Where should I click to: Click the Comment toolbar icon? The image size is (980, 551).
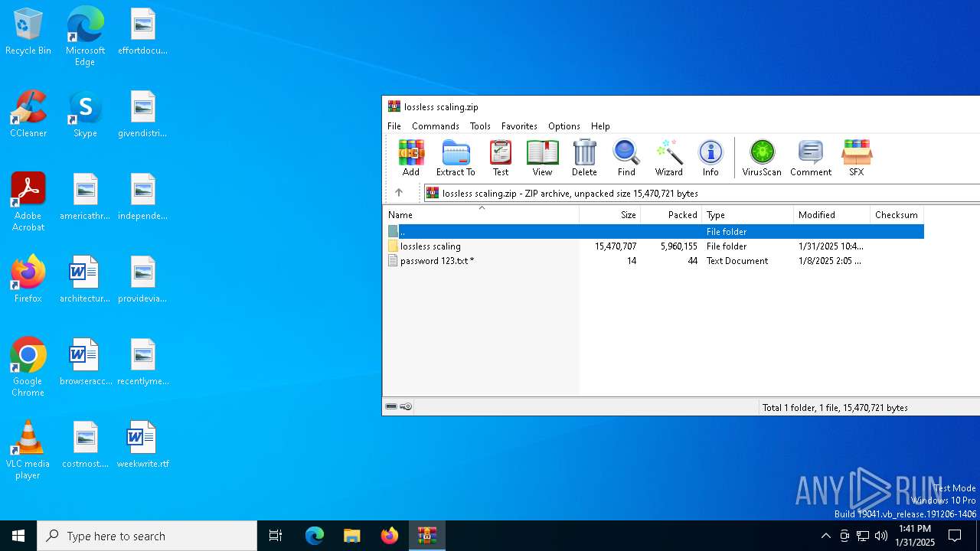(x=811, y=158)
